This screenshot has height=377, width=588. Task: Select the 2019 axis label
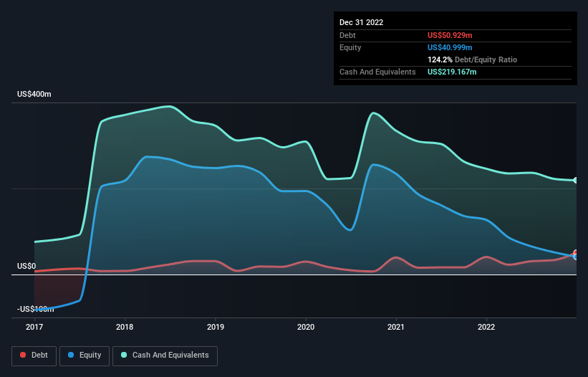click(216, 327)
